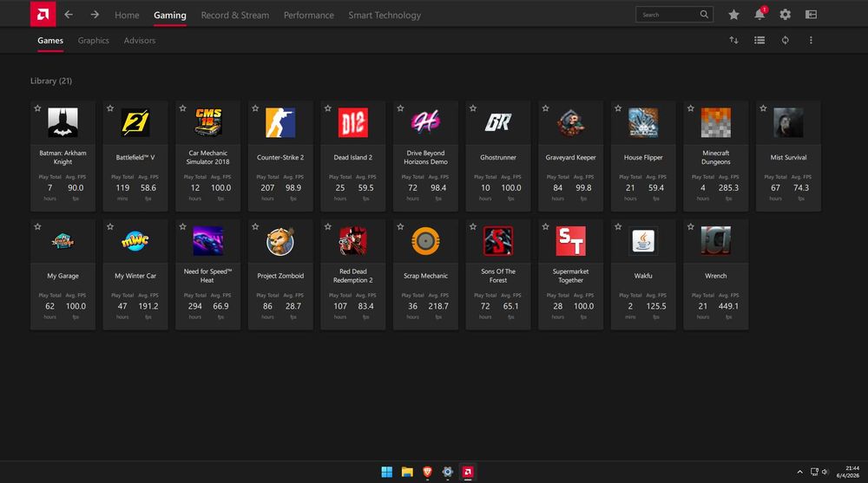
Task: Open My Garage game icon
Action: [x=62, y=241]
